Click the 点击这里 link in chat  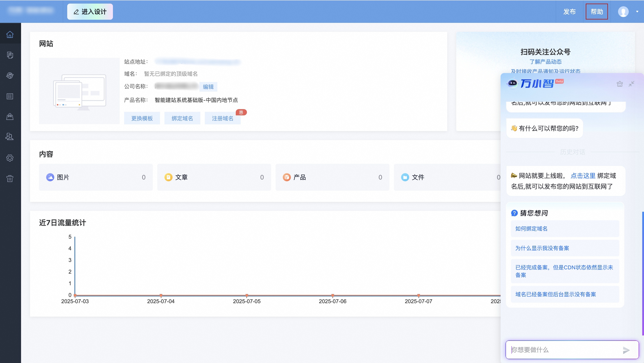point(583,176)
